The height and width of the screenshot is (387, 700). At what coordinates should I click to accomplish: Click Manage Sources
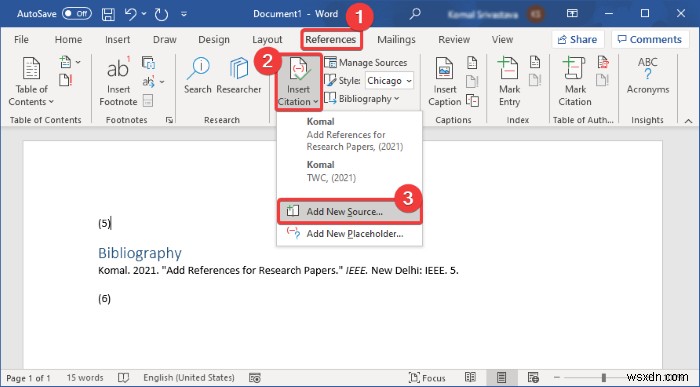(366, 62)
